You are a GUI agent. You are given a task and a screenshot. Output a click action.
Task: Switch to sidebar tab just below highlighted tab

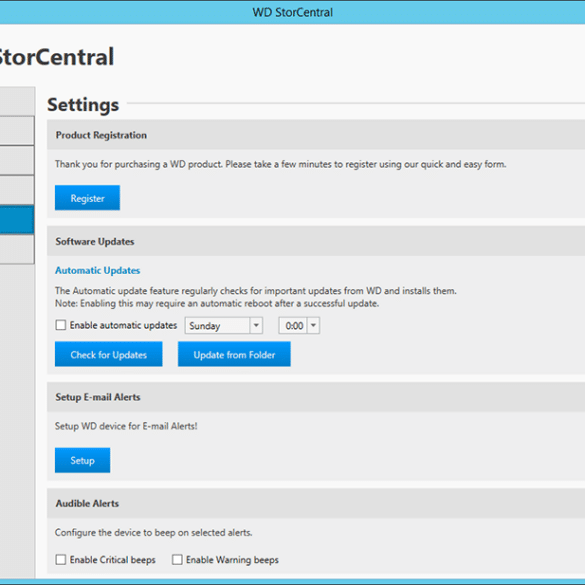17,249
